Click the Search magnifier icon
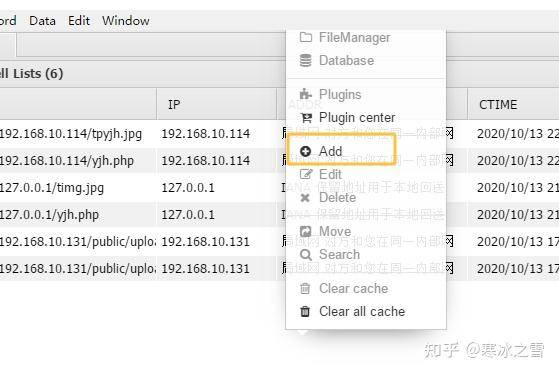559x373 pixels. [306, 255]
